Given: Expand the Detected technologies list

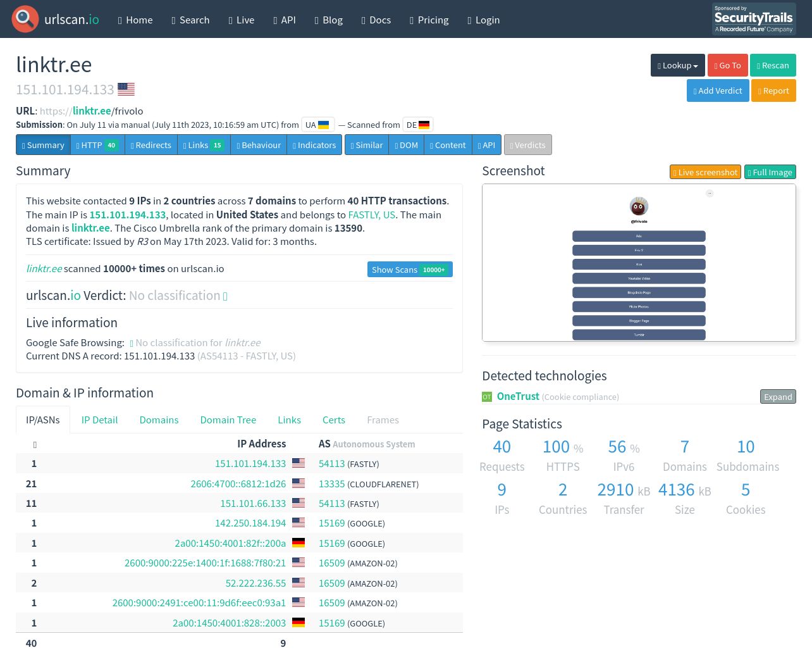Looking at the screenshot, I should [778, 397].
